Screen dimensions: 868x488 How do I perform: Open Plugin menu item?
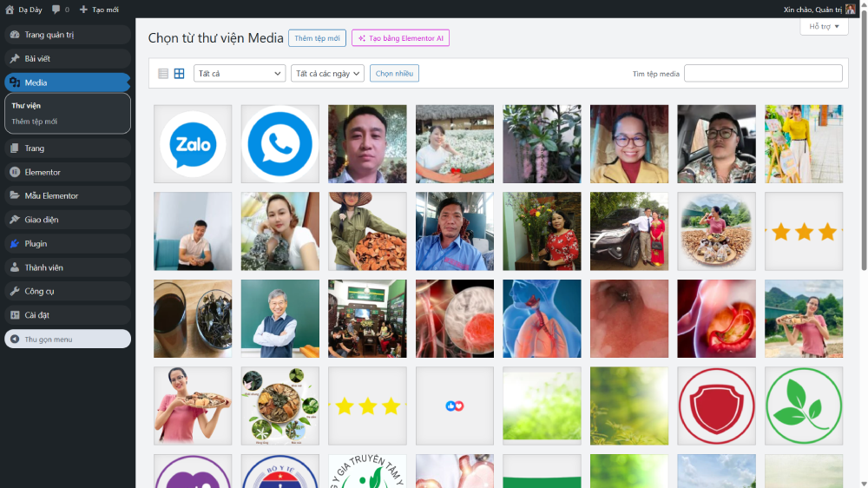[x=68, y=244]
